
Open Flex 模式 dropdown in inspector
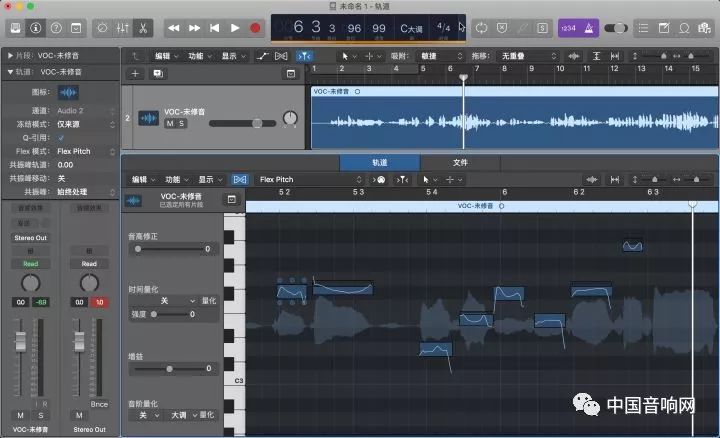tap(85, 151)
